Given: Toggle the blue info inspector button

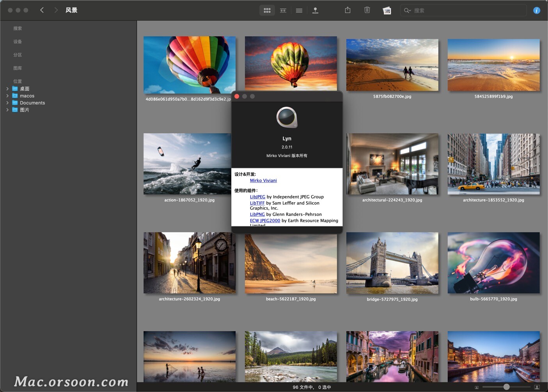Looking at the screenshot, I should coord(537,11).
